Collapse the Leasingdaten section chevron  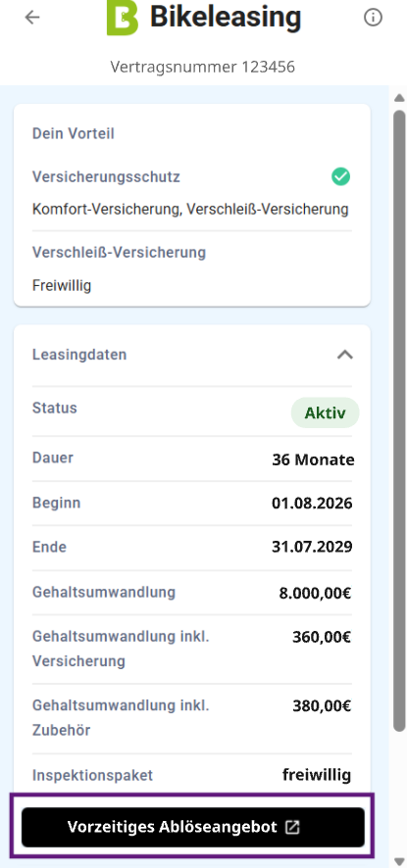pyautogui.click(x=345, y=355)
